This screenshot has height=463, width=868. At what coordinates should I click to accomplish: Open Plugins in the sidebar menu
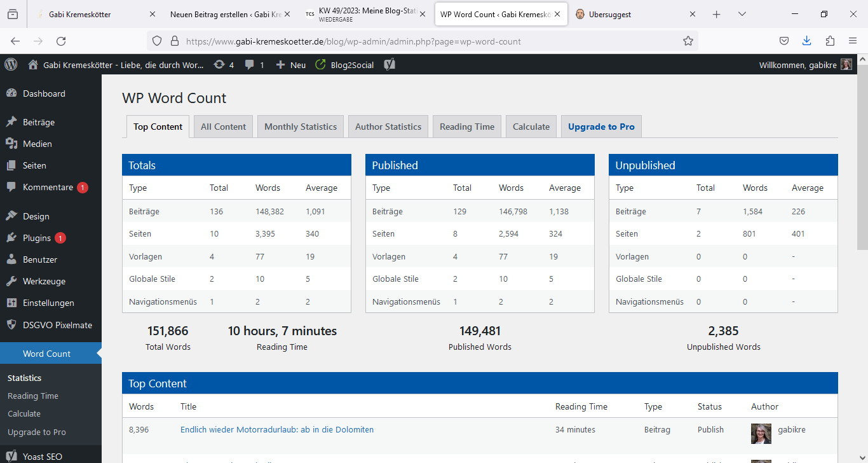[x=37, y=238]
